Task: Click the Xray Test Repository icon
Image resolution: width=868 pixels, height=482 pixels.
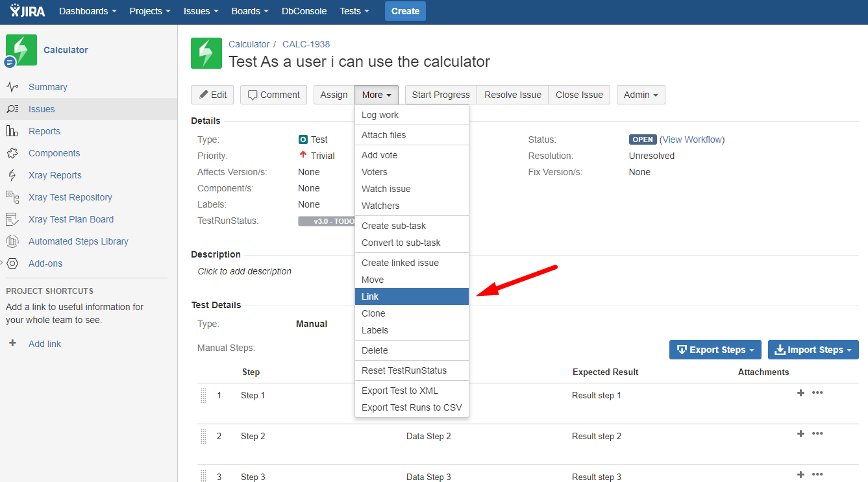Action: pyautogui.click(x=12, y=197)
